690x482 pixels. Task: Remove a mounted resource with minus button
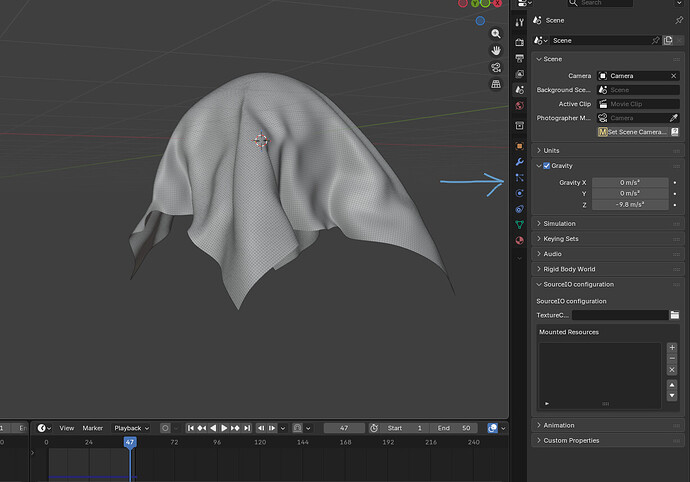click(x=672, y=358)
